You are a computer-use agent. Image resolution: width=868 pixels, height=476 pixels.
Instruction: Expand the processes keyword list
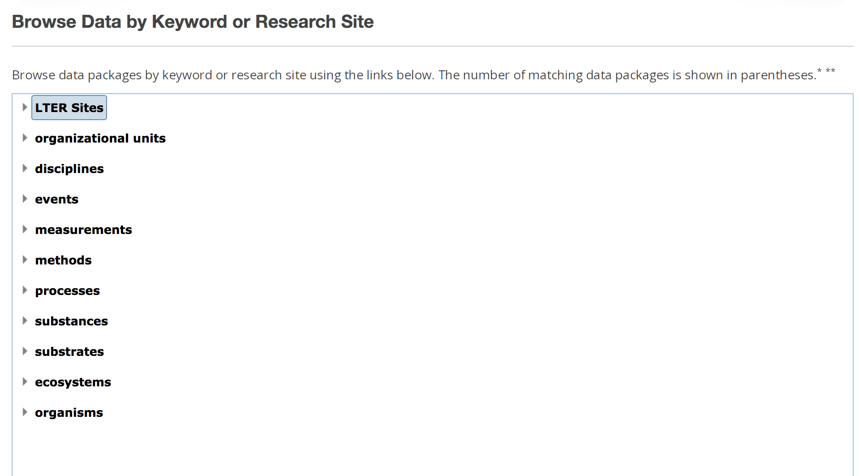(25, 290)
